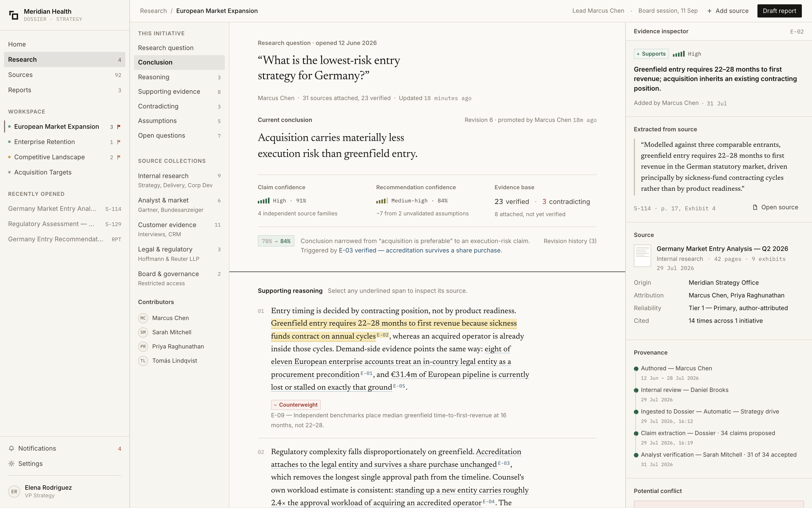Click the flag icon beside Enterprise Retention
Viewport: 812px width, 508px height.
(119, 142)
